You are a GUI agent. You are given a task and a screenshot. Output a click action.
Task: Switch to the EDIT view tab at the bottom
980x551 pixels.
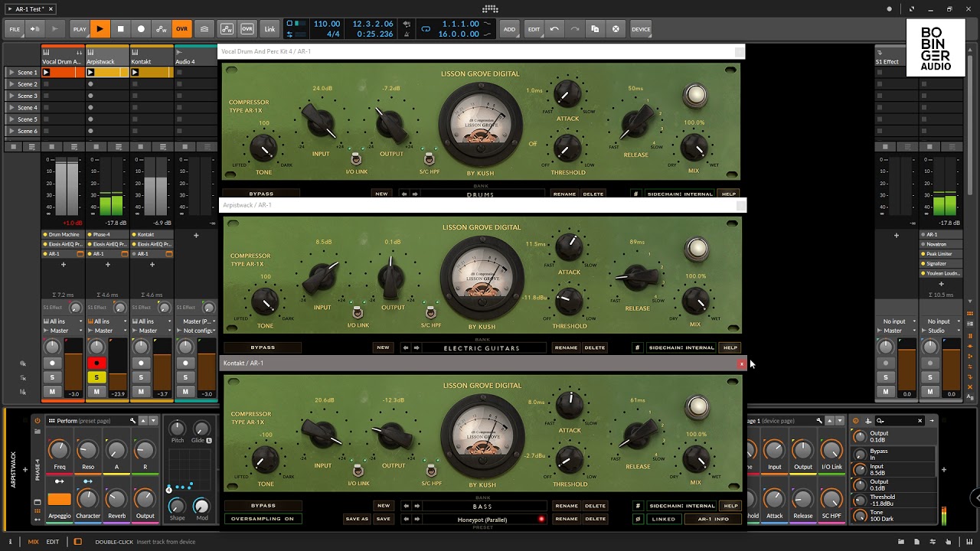(52, 542)
